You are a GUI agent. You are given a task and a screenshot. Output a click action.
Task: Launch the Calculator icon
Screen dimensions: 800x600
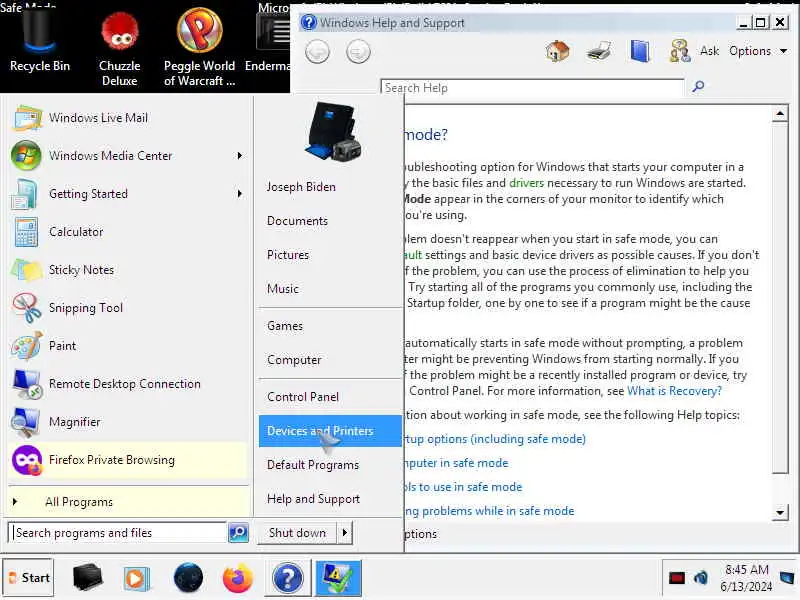26,232
